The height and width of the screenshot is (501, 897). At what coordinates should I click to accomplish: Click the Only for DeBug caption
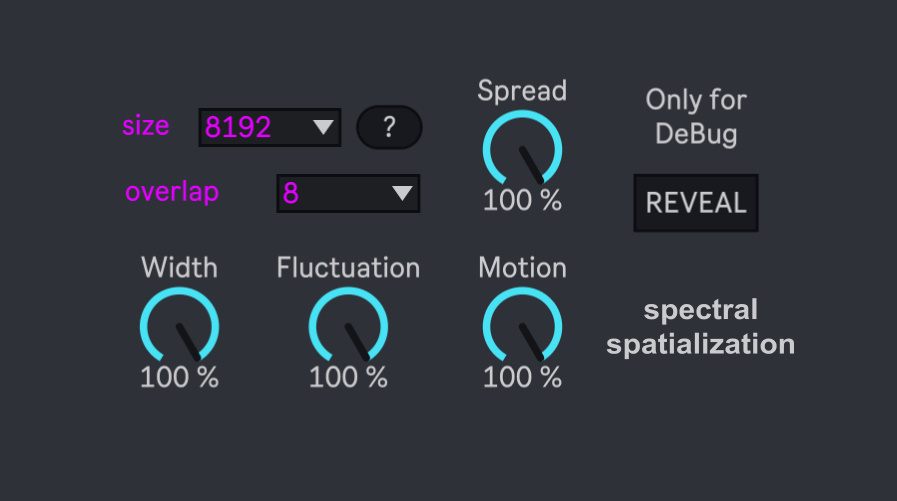[696, 116]
